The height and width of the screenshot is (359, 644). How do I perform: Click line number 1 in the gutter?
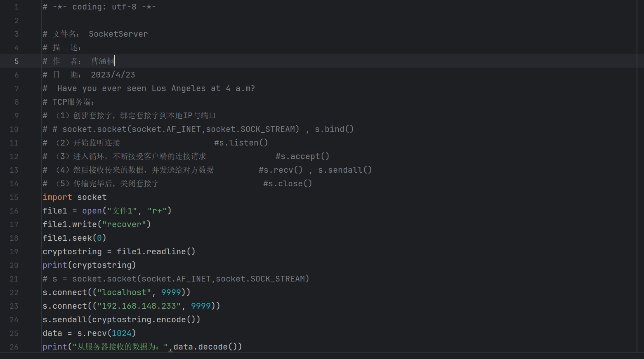[x=17, y=7]
